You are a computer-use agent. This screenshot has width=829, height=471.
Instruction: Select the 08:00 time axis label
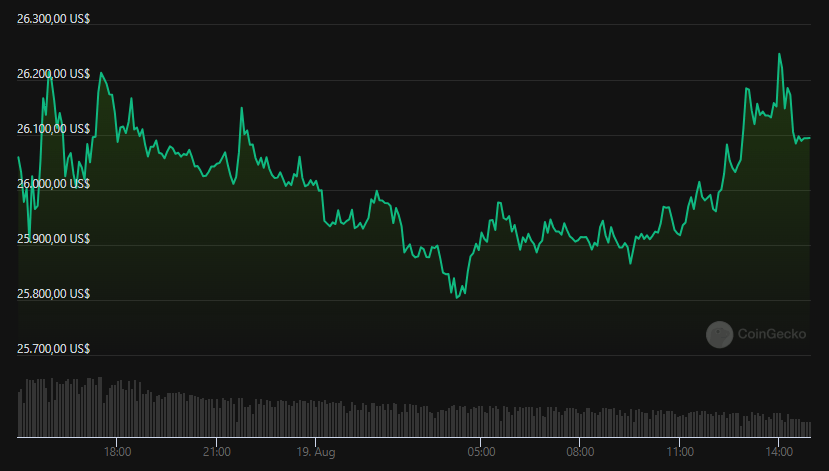tap(580, 452)
